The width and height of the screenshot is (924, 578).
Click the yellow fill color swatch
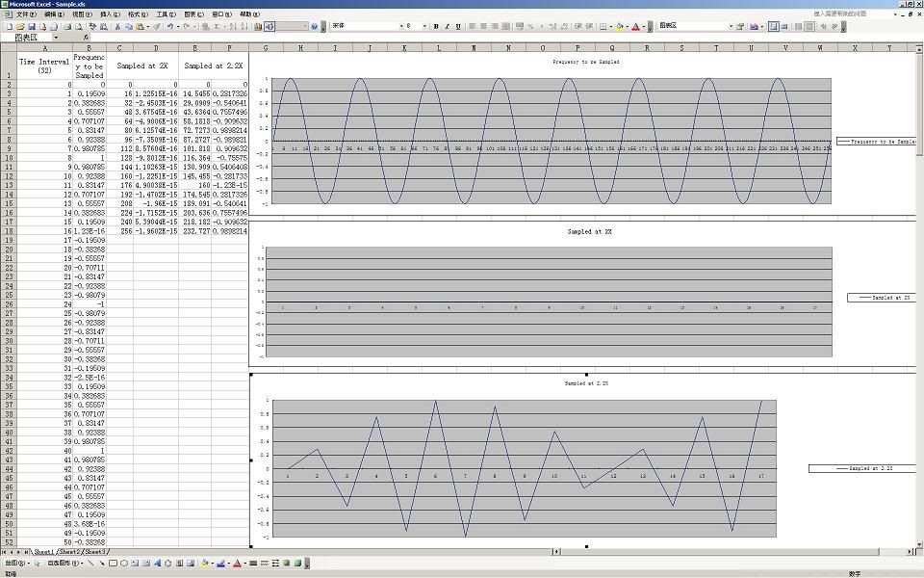coord(205,563)
